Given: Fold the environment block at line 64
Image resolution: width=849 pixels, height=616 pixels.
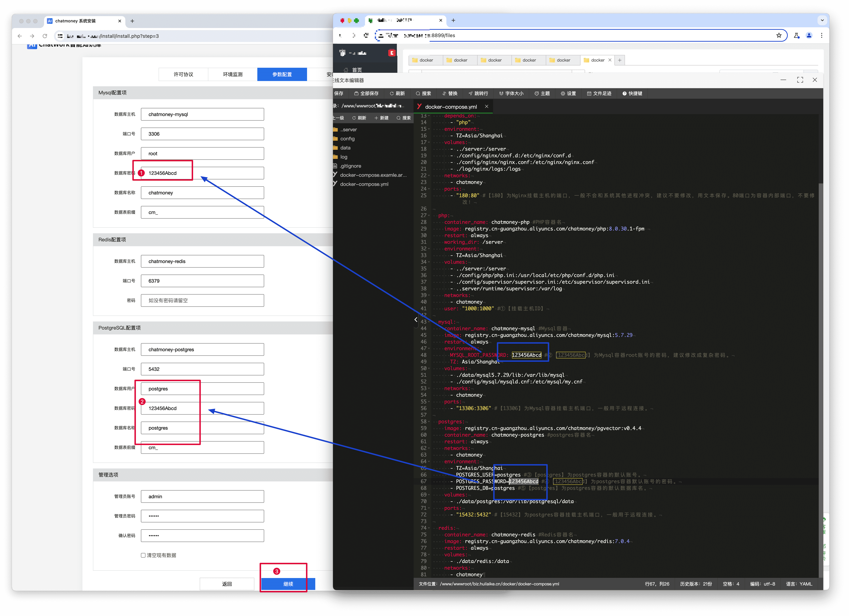Looking at the screenshot, I should (x=429, y=462).
